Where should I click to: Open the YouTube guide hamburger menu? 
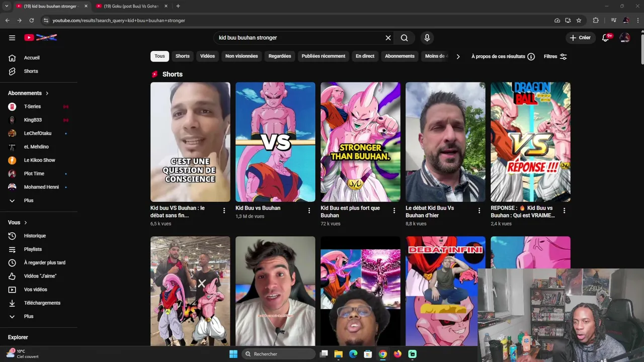[12, 38]
